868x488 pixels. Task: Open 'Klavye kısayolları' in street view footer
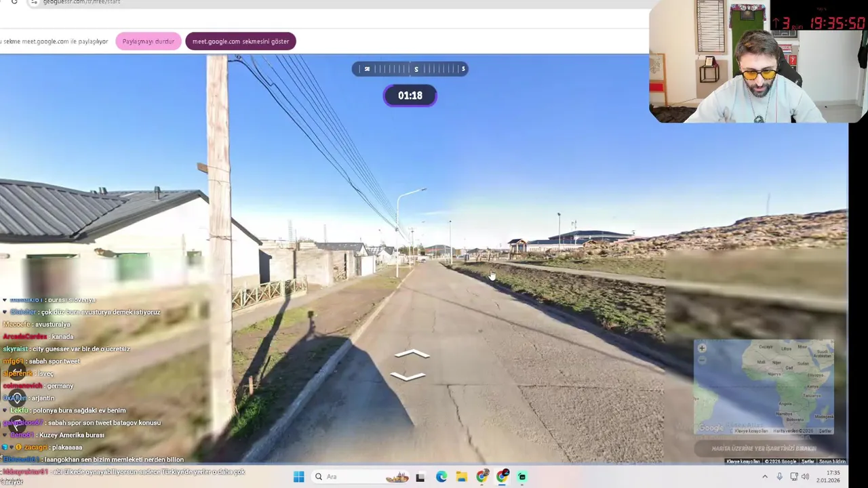[743, 462]
